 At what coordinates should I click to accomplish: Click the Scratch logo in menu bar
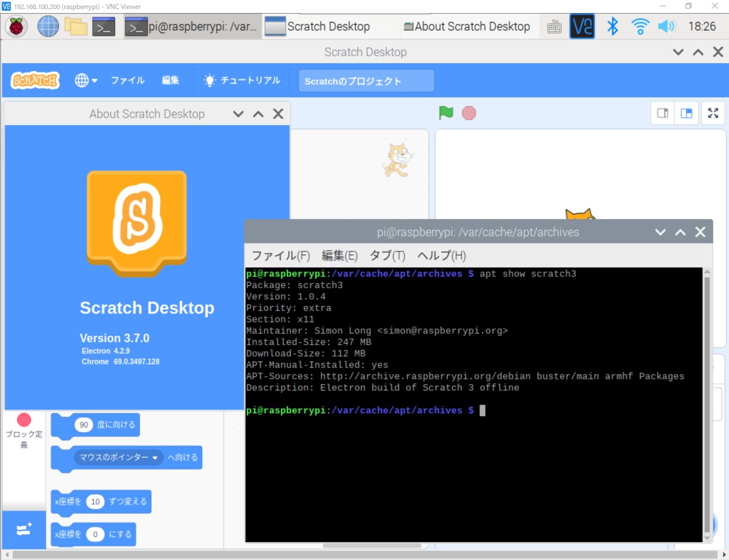[x=35, y=80]
